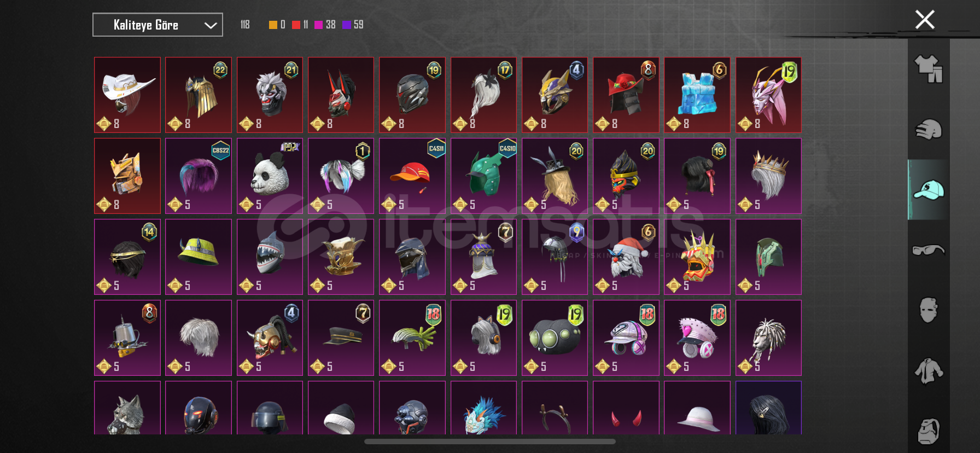The image size is (980, 453).
Task: Expand the Kaliteye Göre sort dropdown
Action: [157, 25]
